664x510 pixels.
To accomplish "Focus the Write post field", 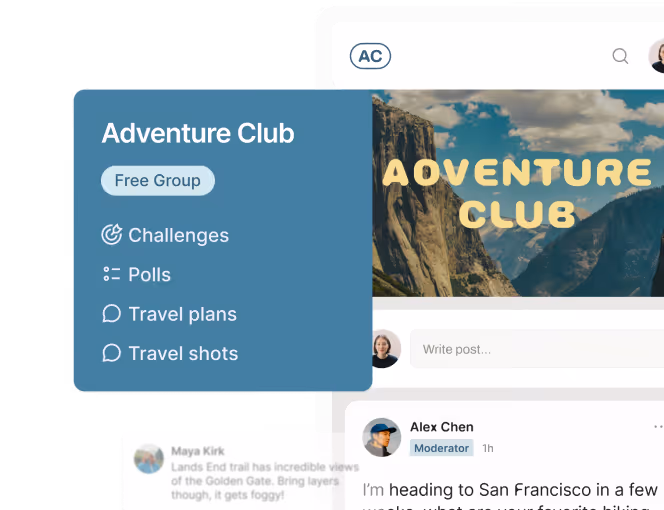I will pyautogui.click(x=537, y=349).
